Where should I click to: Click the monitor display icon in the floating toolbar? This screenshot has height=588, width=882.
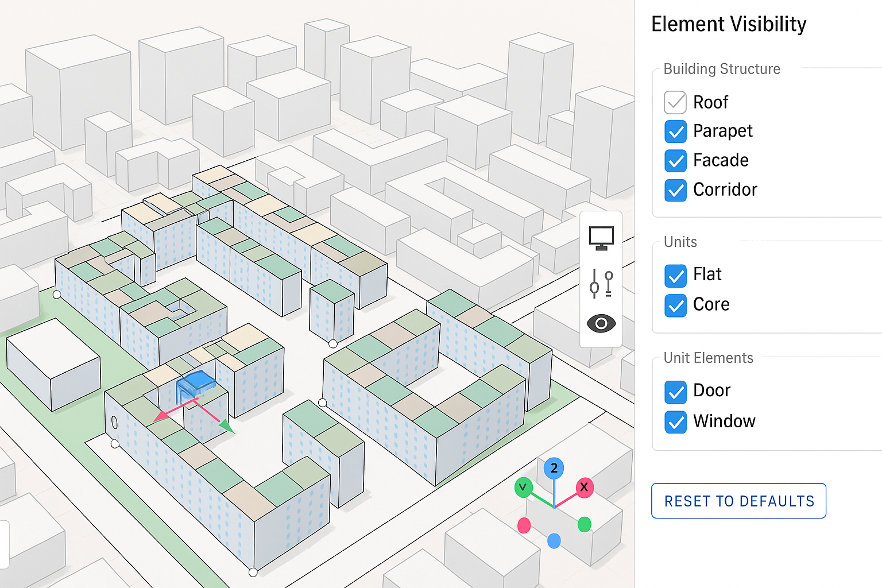click(x=601, y=238)
